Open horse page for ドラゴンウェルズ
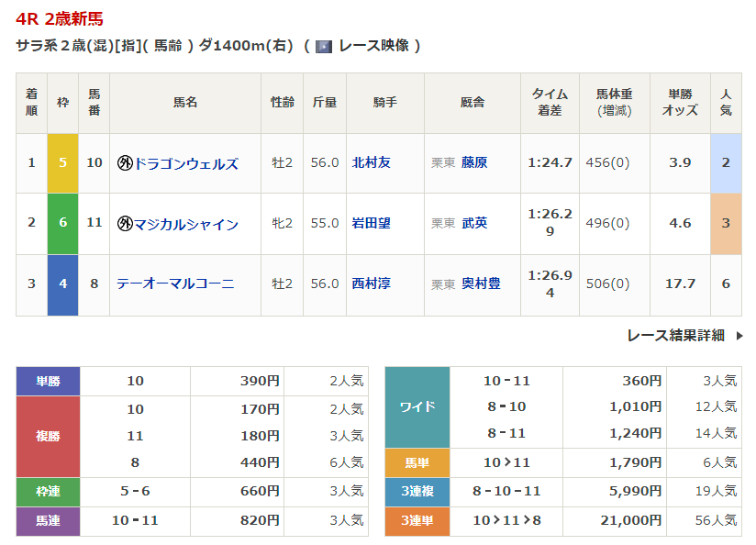The width and height of the screenshot is (756, 545). (x=186, y=163)
